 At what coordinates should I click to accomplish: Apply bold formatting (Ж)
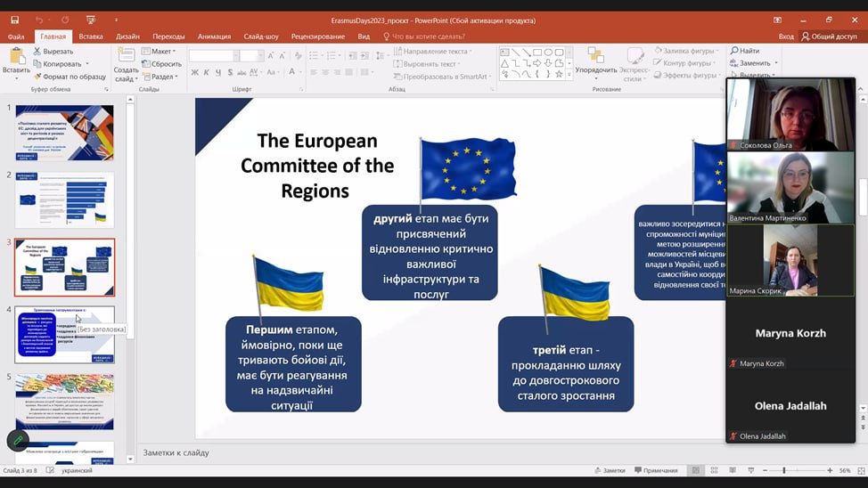pos(195,72)
